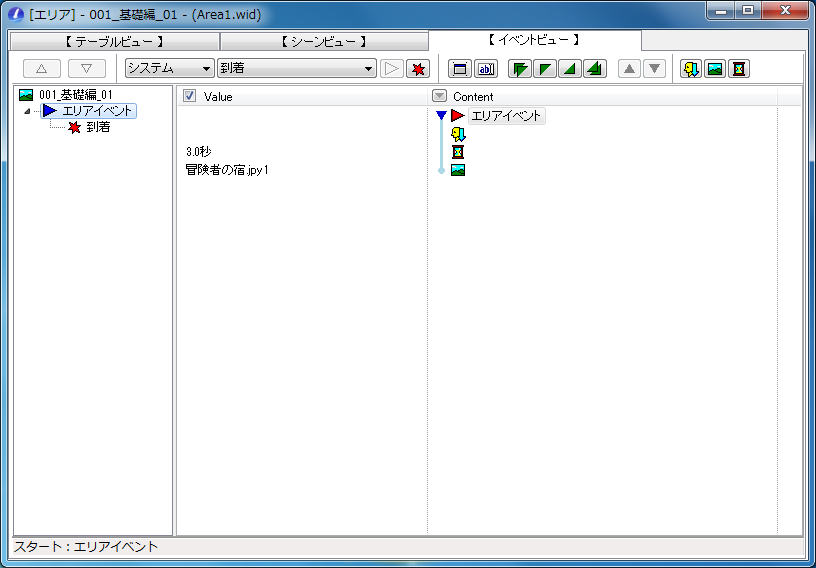Close the Area1.wid window
This screenshot has width=816, height=568.
[785, 10]
